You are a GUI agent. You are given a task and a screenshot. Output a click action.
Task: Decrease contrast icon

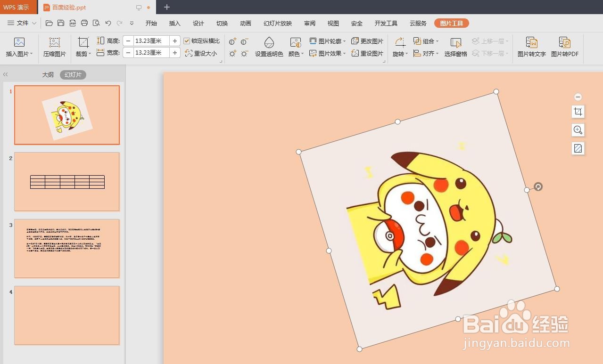pyautogui.click(x=244, y=42)
